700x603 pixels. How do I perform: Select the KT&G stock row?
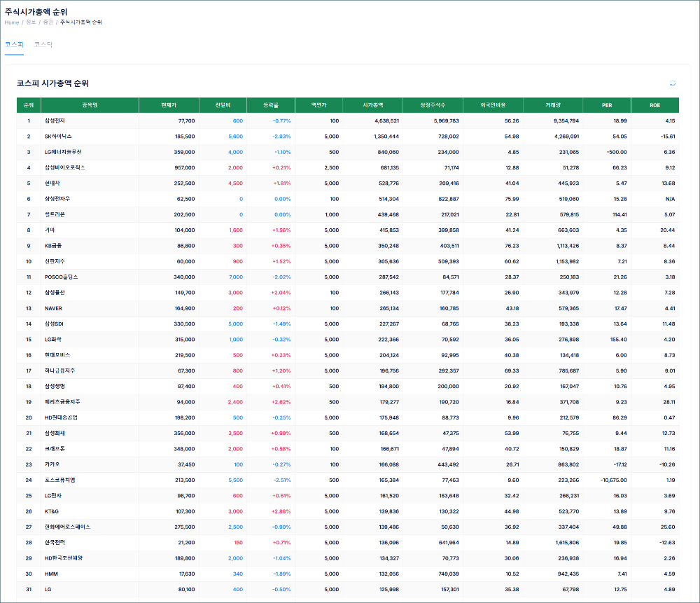pos(53,511)
